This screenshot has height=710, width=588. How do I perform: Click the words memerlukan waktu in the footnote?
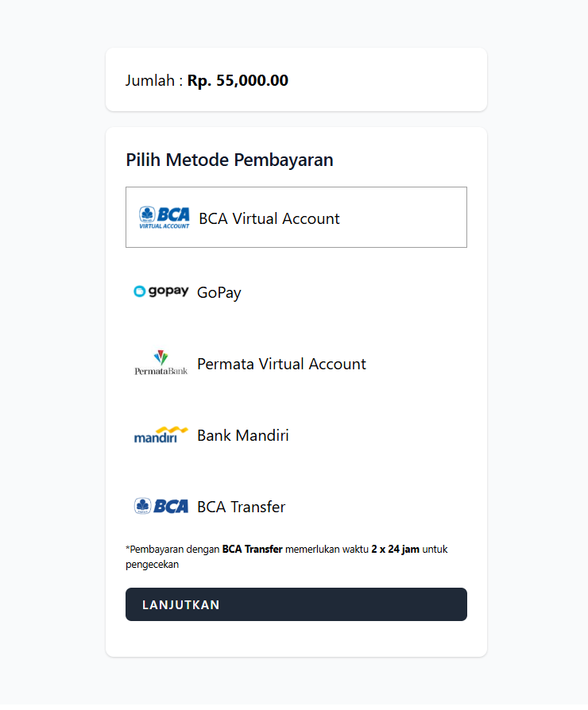(327, 549)
